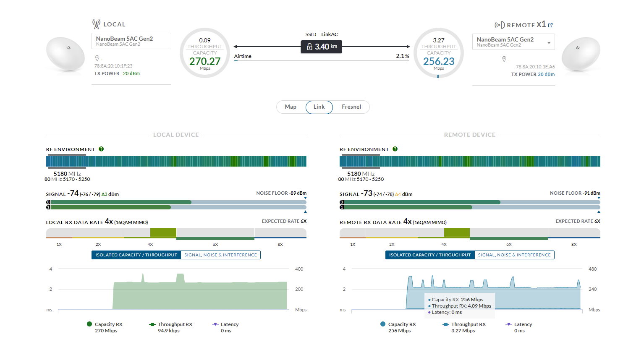This screenshot has height=342, width=644.
Task: Click local NanoBeam dish image
Action: (65, 55)
